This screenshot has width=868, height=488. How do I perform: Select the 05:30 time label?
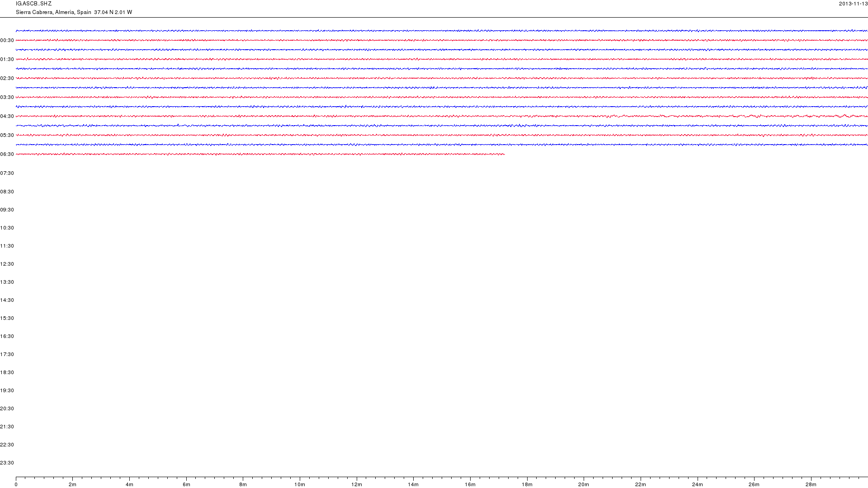(x=7, y=135)
